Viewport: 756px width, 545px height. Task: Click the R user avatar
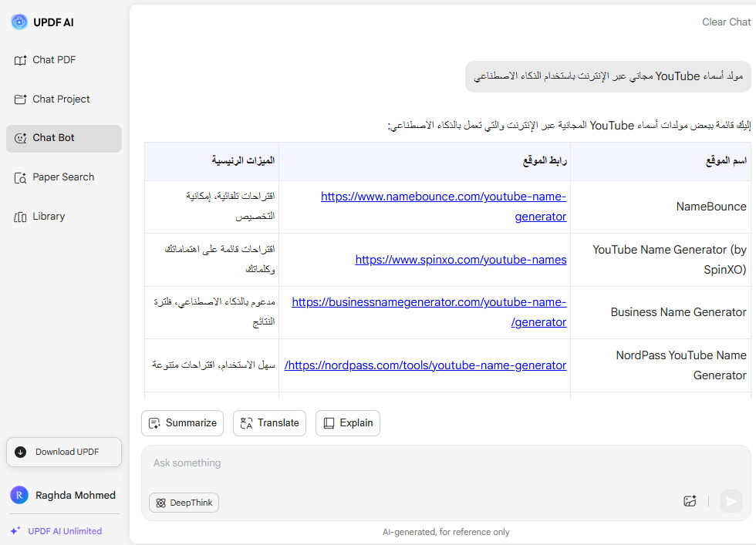coord(19,496)
